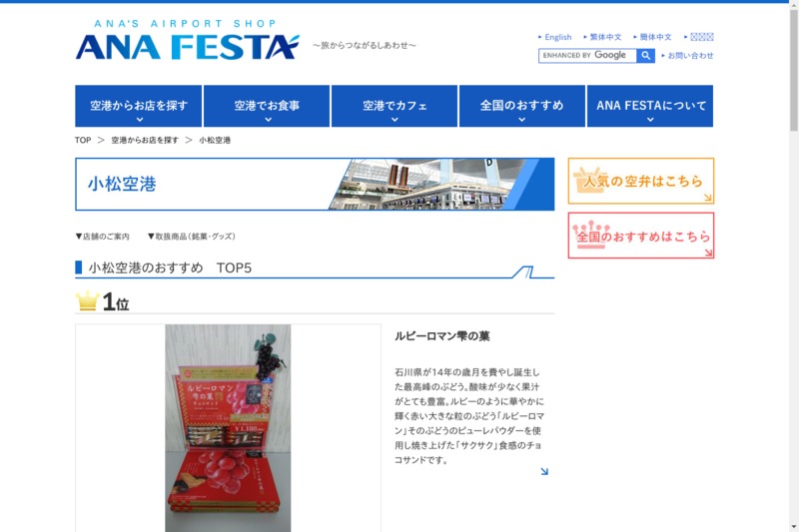This screenshot has width=799, height=532.
Task: Open the ANA FESTAについて menu
Action: pos(650,106)
